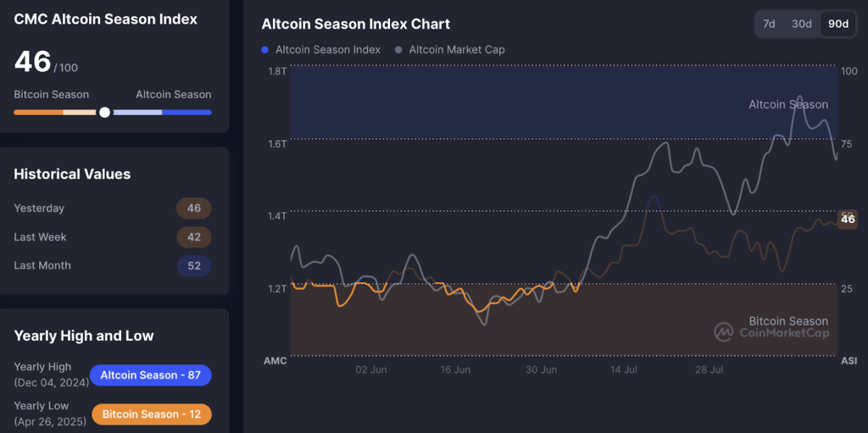Click the Altcoin Market Cap legend label

pyautogui.click(x=457, y=50)
